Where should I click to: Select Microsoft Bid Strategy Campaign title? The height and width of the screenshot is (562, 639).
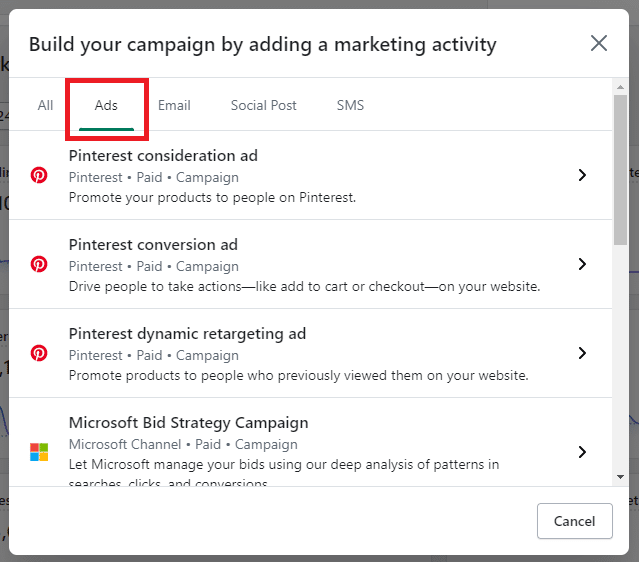coord(188,423)
